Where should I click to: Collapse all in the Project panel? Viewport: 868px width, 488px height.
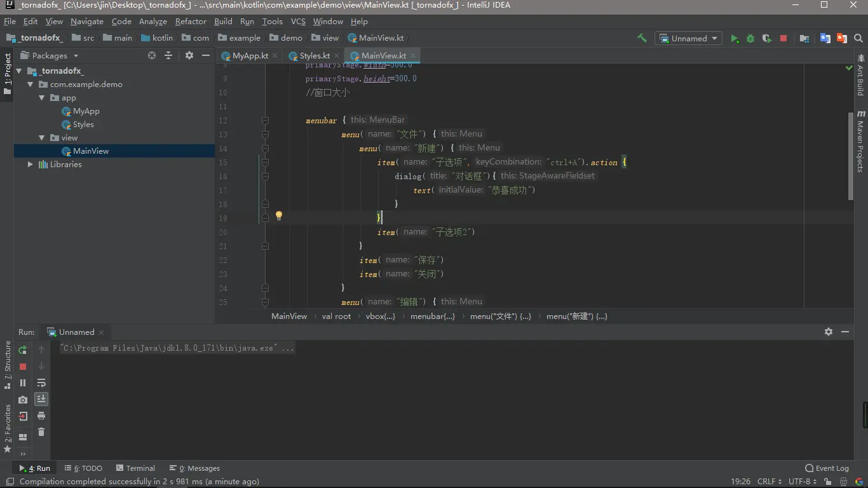pyautogui.click(x=168, y=55)
